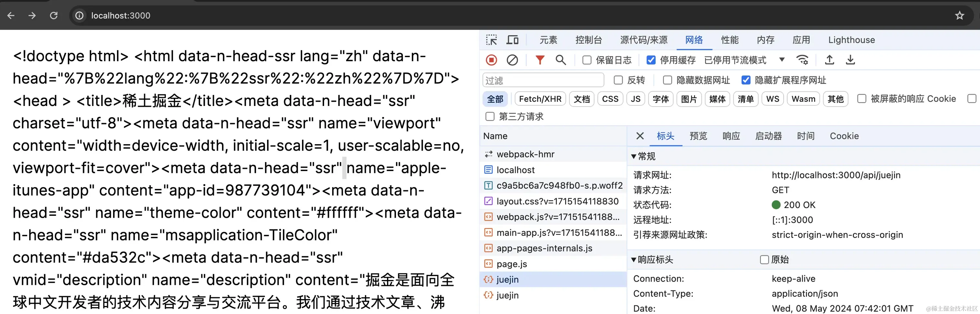Collapse the 响应标头 section
Viewport: 980px width, 314px height.
pos(652,260)
